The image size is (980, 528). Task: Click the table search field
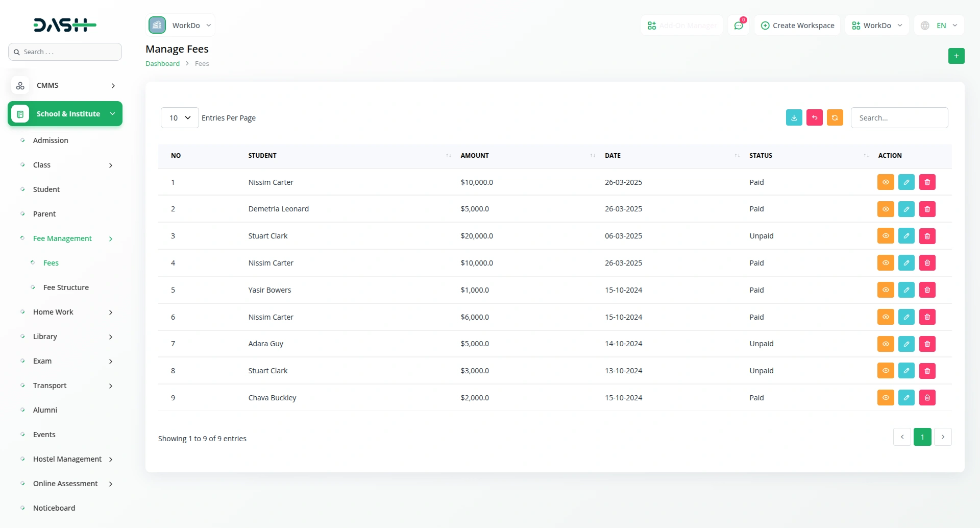(899, 118)
